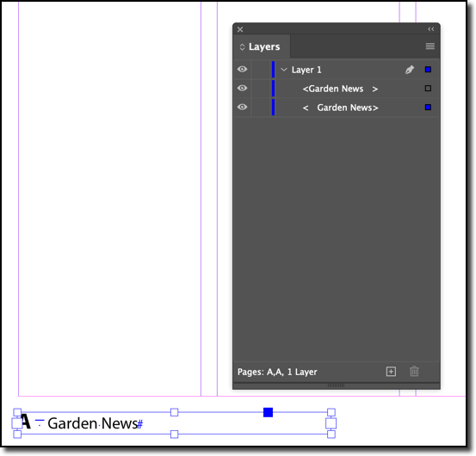Click the frame's top-right corner handle

click(331, 412)
